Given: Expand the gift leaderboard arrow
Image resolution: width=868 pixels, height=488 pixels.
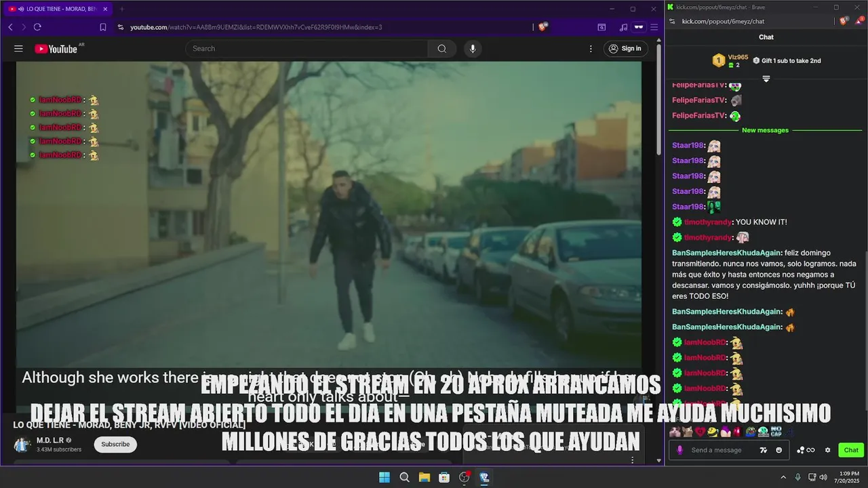Looking at the screenshot, I should [766, 79].
